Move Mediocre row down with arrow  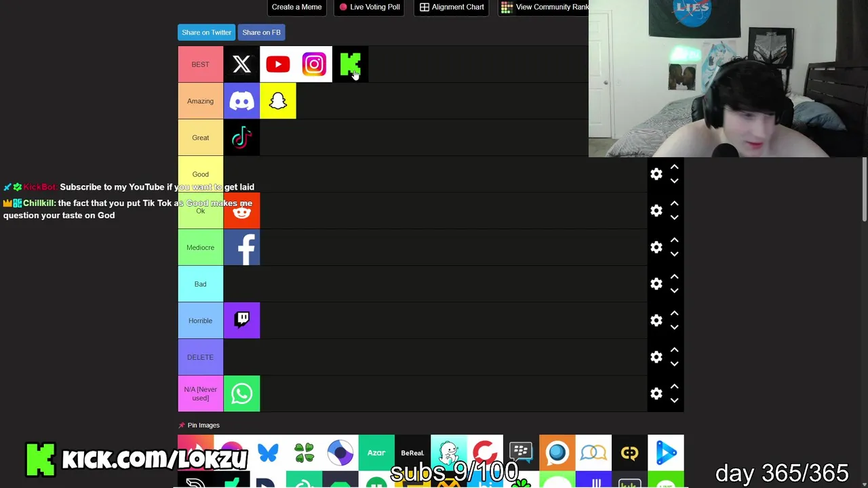pos(674,254)
